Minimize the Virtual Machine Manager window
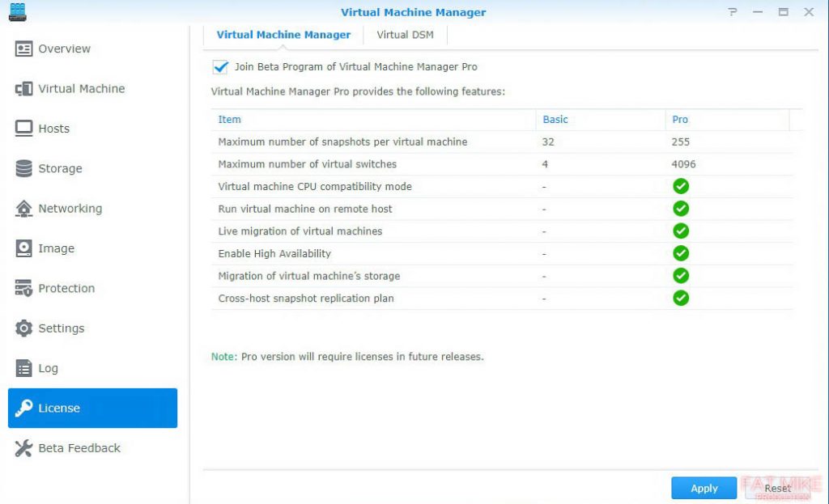This screenshot has width=829, height=504. click(x=758, y=11)
